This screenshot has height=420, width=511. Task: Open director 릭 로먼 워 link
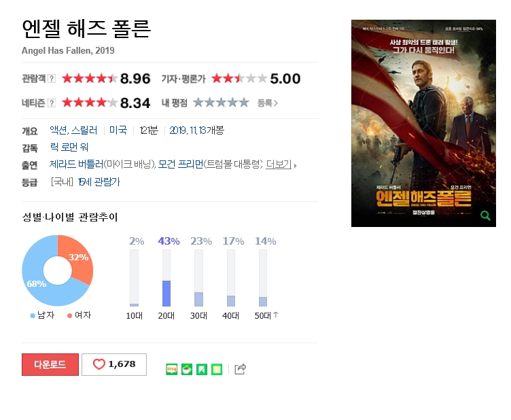click(69, 147)
